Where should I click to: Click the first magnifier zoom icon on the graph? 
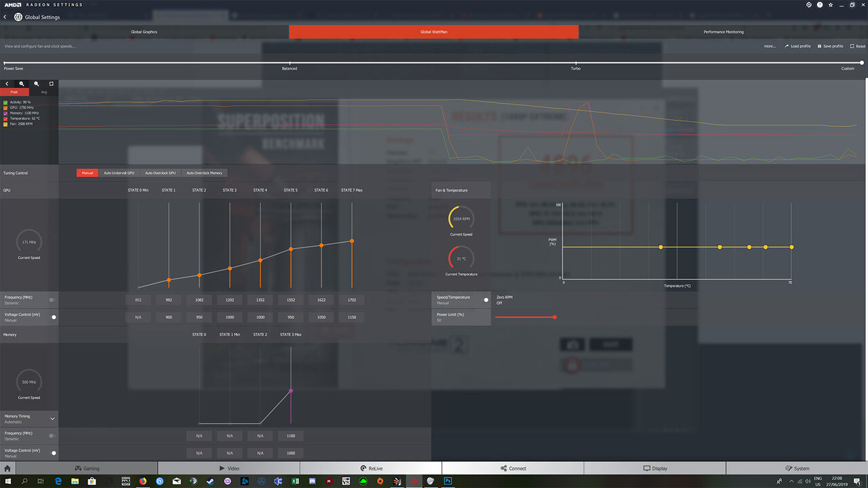(x=22, y=84)
